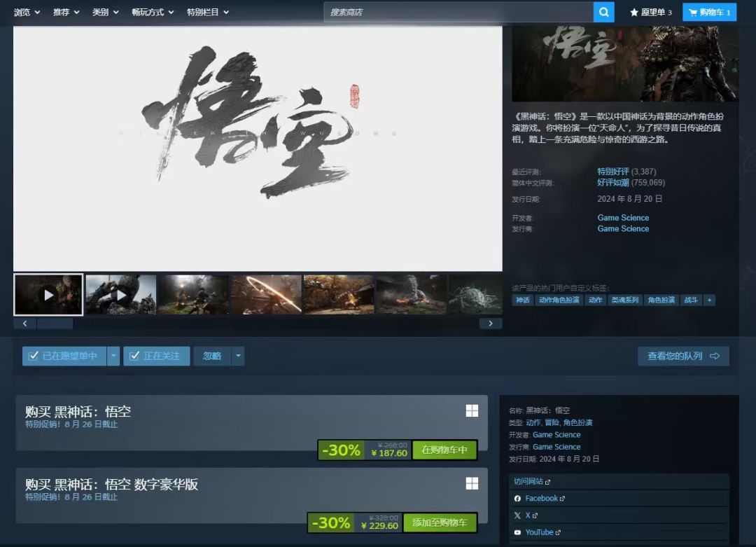The image size is (756, 547).
Task: Open Game Science developer link in top panel
Action: pos(623,218)
